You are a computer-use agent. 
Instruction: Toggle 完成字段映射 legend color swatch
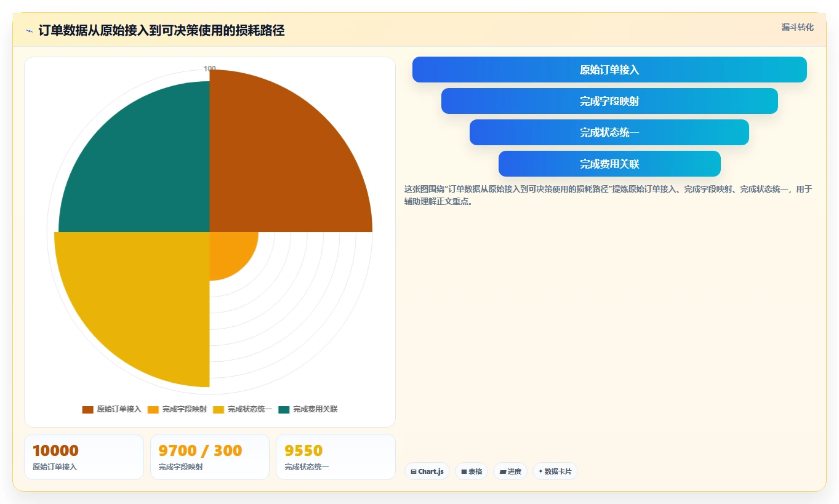coord(153,409)
